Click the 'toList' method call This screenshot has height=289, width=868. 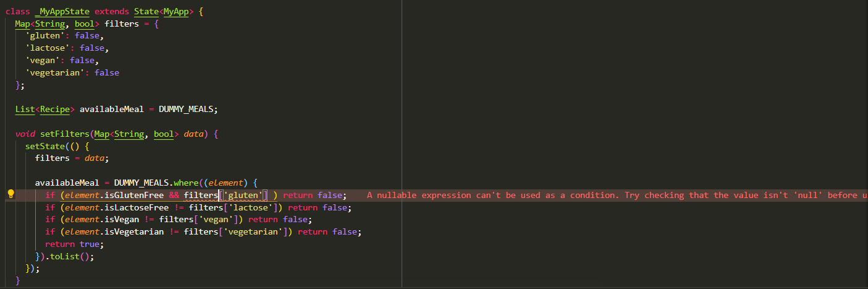coord(65,257)
